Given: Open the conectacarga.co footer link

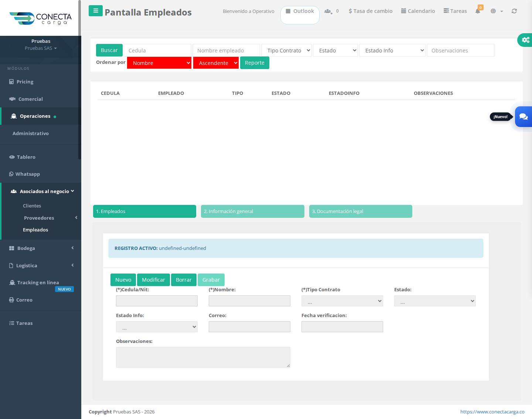Looking at the screenshot, I should (492, 412).
